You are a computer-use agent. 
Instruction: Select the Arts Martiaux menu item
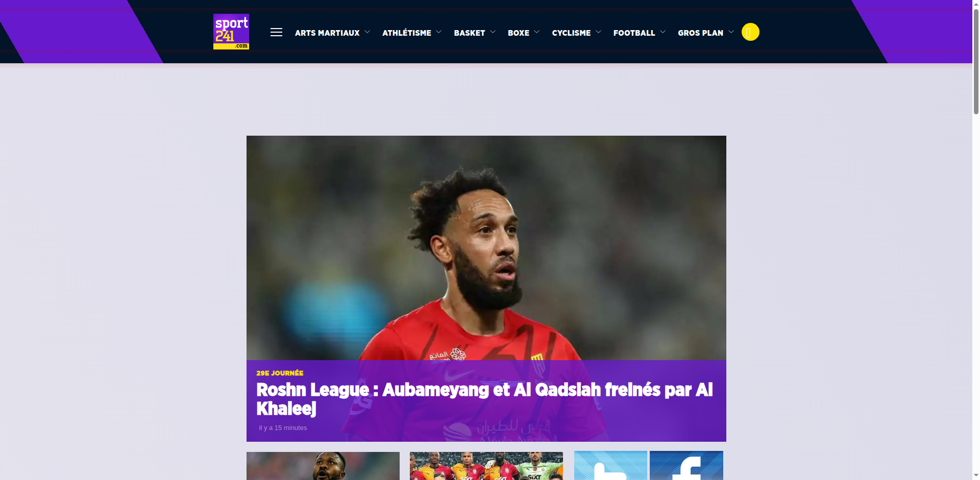point(327,33)
